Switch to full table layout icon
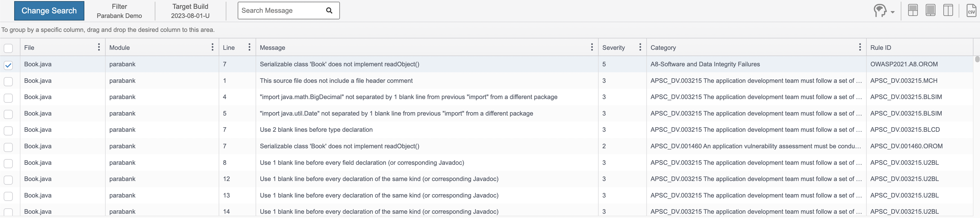 click(x=931, y=10)
